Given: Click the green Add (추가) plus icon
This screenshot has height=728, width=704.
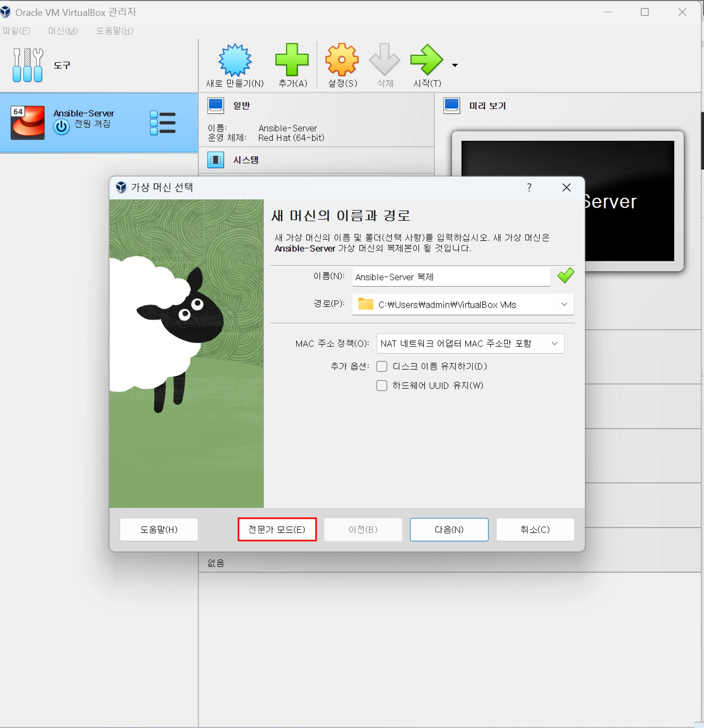Looking at the screenshot, I should click(x=292, y=60).
